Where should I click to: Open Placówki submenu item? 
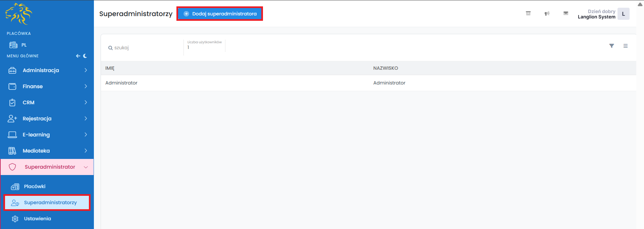click(x=35, y=186)
